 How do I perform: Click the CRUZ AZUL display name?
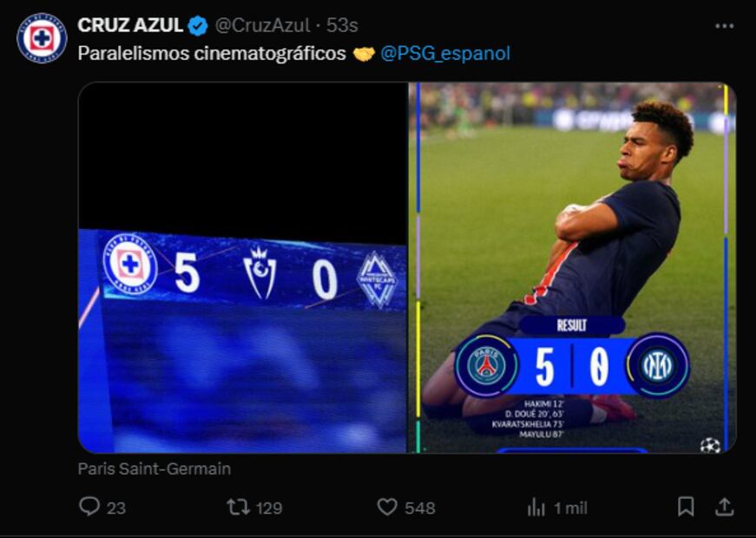click(x=130, y=26)
